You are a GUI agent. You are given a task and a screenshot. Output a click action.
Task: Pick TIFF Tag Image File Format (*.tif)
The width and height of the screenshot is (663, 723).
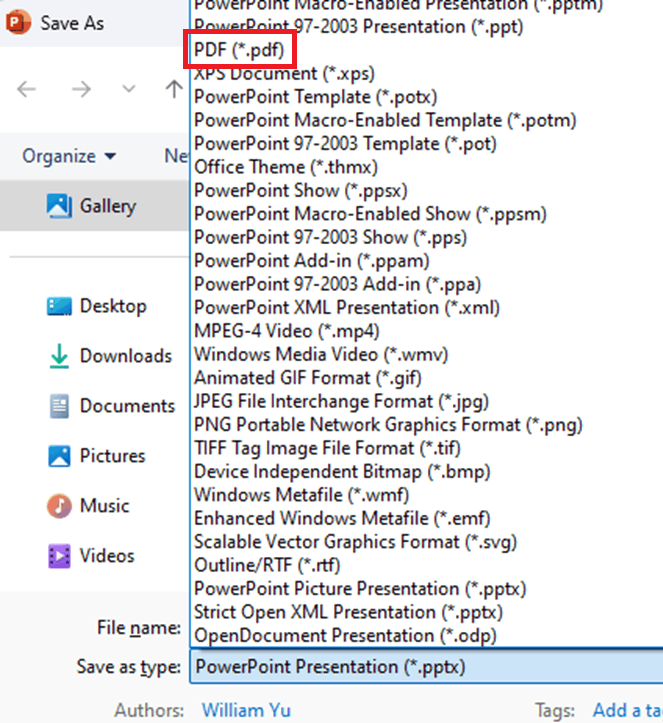click(327, 448)
